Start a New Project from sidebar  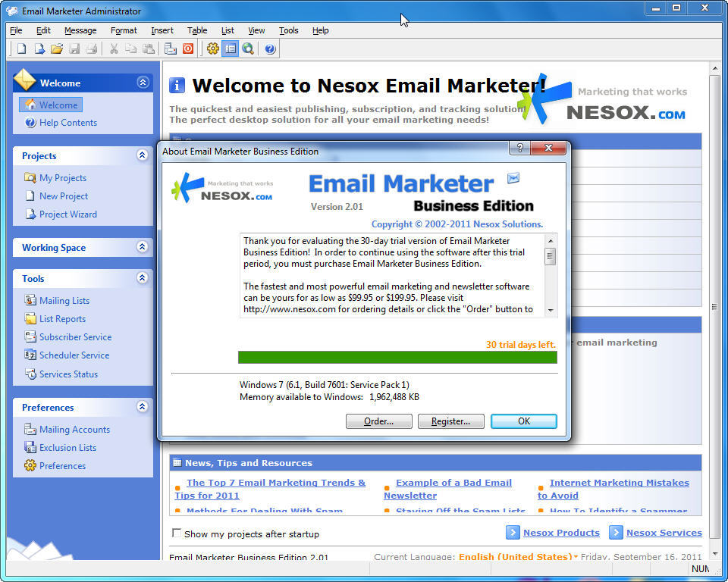tap(57, 196)
